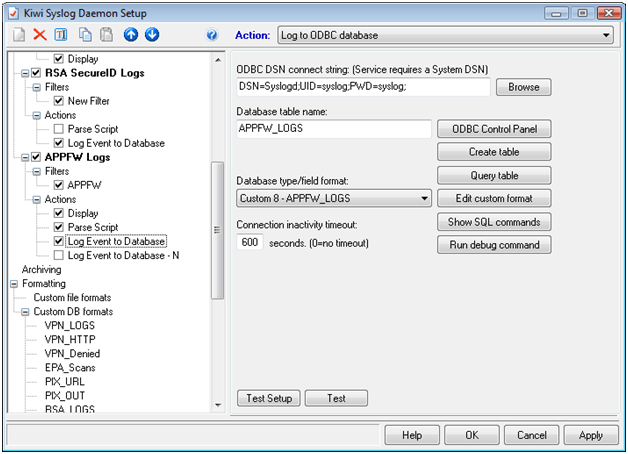Click the Paste toolbar icon
628x454 pixels.
pos(106,35)
